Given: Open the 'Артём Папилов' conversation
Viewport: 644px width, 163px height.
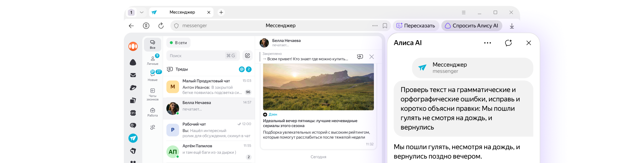Looking at the screenshot, I should [209, 151].
